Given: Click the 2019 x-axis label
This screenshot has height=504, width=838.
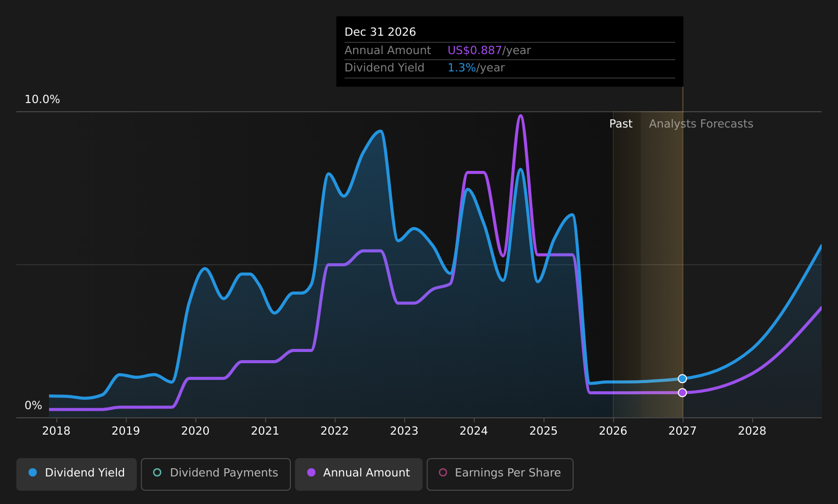Looking at the screenshot, I should pos(126,431).
